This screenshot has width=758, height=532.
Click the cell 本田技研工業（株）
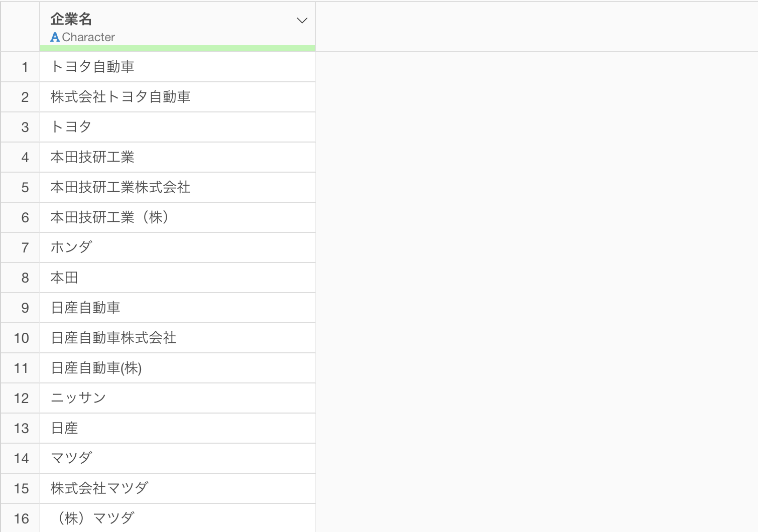pos(109,217)
